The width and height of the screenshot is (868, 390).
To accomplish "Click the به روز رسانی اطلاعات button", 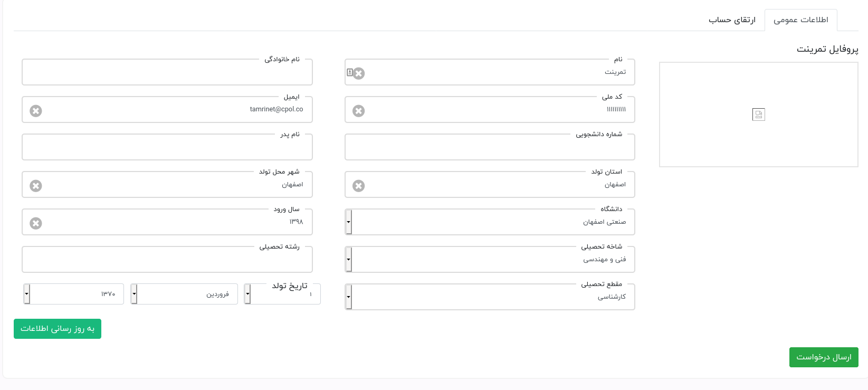I will coord(58,329).
